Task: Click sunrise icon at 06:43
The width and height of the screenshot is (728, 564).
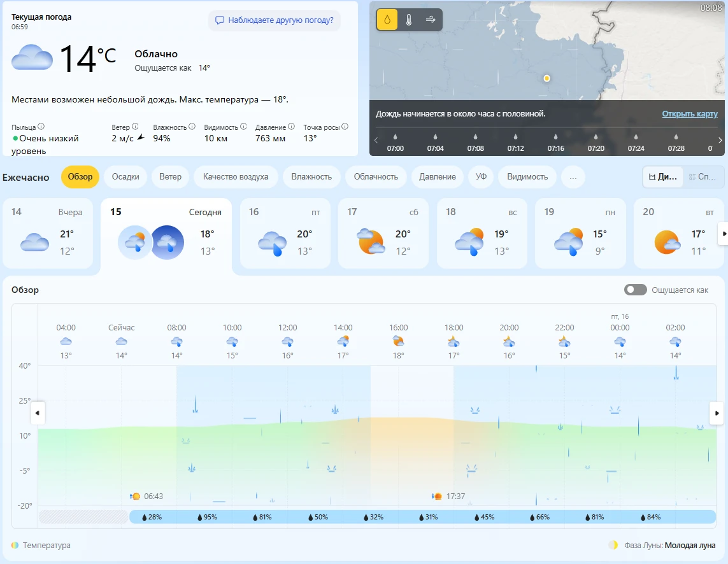Action: (135, 497)
